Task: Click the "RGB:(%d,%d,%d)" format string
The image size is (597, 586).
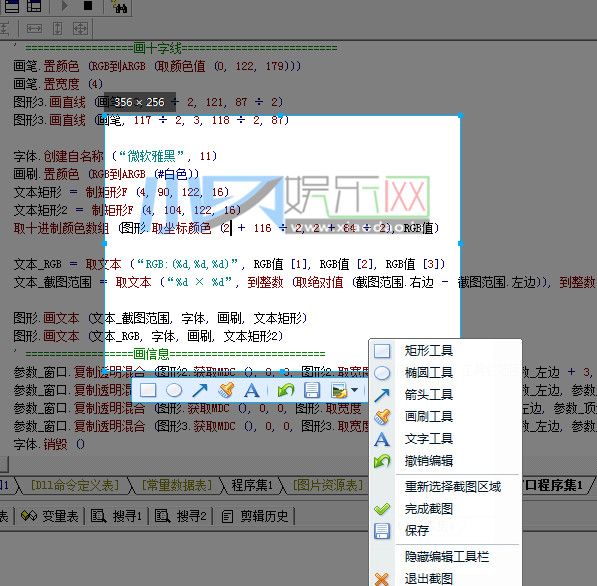Action: [x=187, y=264]
